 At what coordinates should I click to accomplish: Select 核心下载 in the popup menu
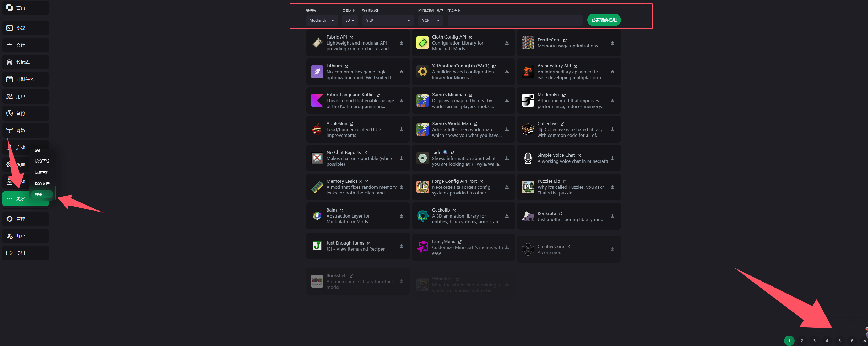(42, 161)
